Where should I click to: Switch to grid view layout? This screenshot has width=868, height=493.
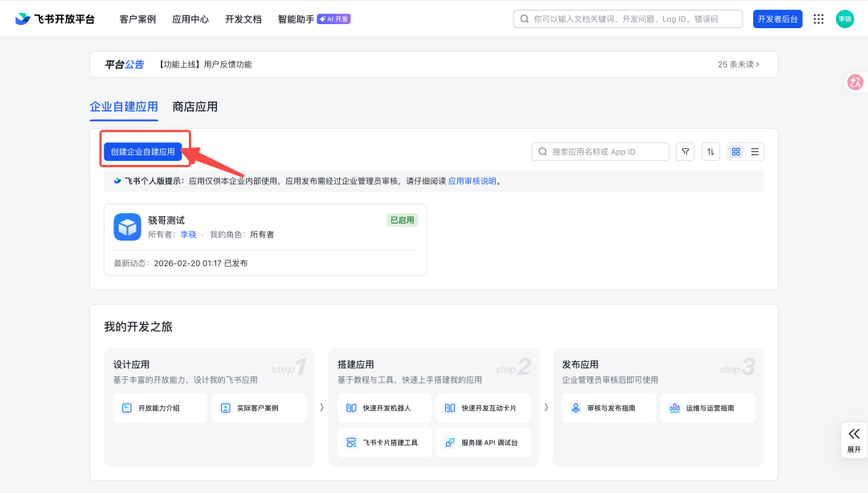[x=735, y=151]
